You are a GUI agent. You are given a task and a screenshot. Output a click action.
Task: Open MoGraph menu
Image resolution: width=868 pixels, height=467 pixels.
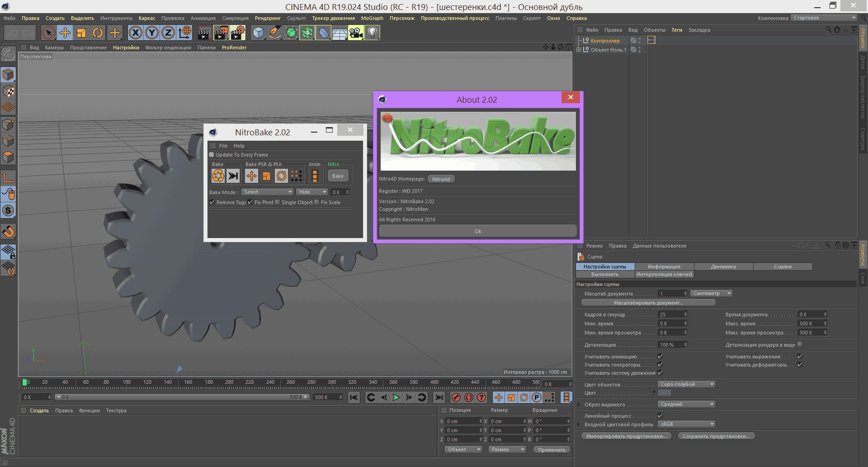point(372,18)
